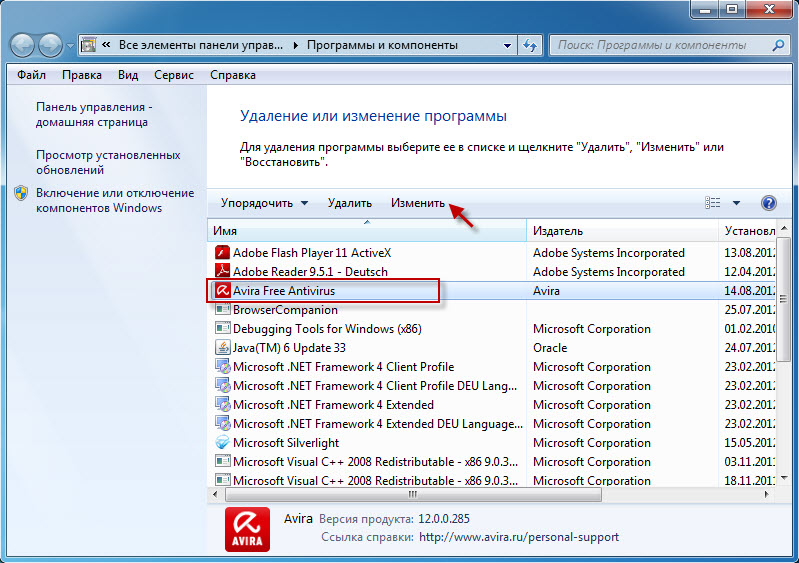Select 'Microsoft .NET Framework 4 Client Profile DEU Lang...' entry
799x563 pixels.
tap(375, 386)
